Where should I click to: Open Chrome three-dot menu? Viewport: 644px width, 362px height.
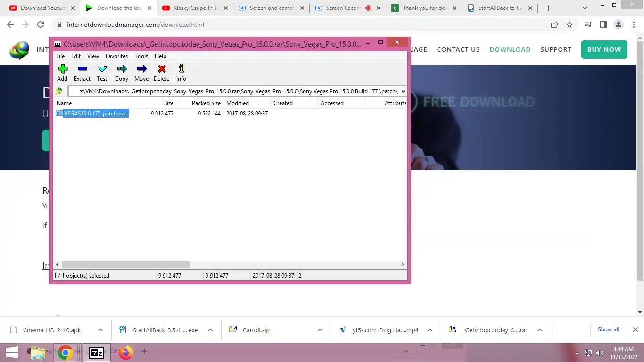(633, 25)
